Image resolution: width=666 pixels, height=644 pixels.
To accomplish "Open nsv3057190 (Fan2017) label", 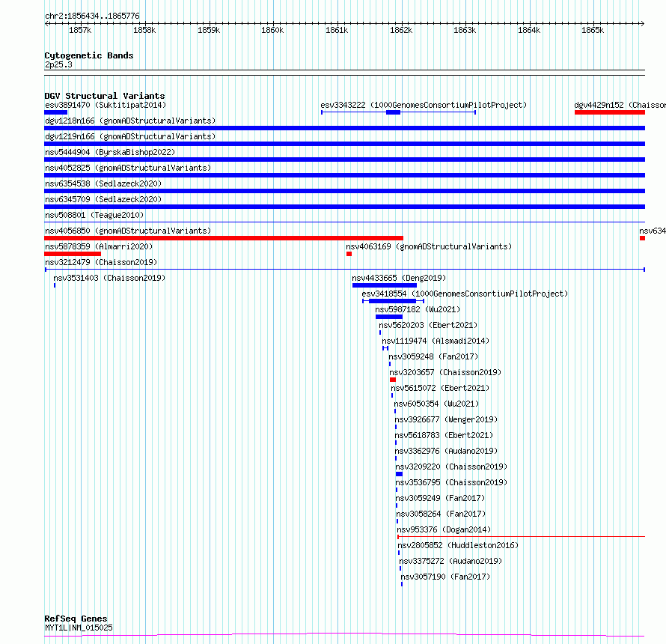I will (445, 577).
